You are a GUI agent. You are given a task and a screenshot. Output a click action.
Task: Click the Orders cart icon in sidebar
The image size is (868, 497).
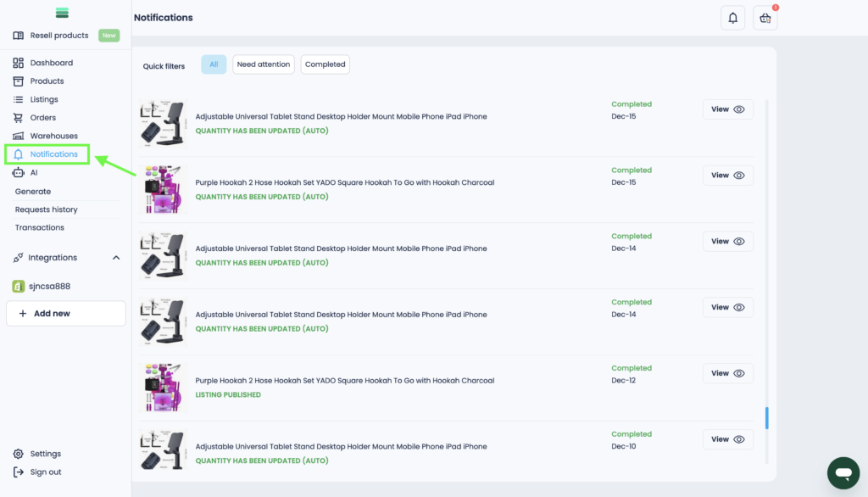[19, 118]
